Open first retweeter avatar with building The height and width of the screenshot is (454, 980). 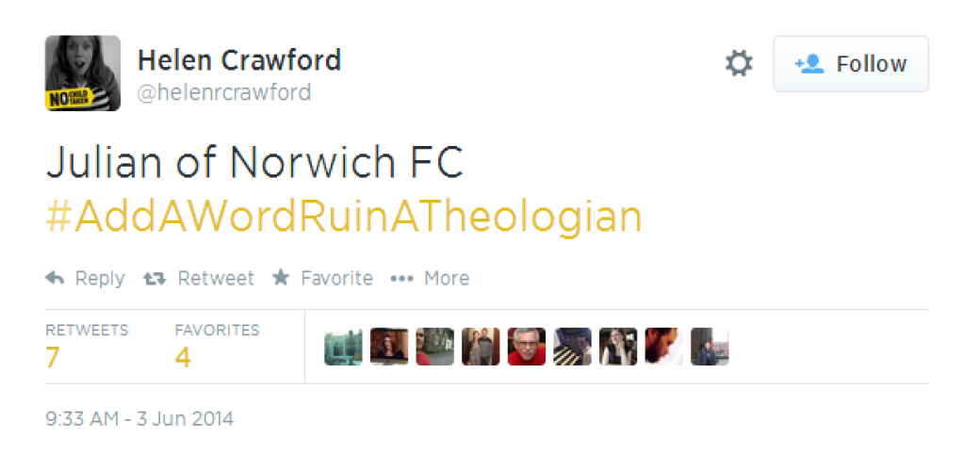(343, 347)
